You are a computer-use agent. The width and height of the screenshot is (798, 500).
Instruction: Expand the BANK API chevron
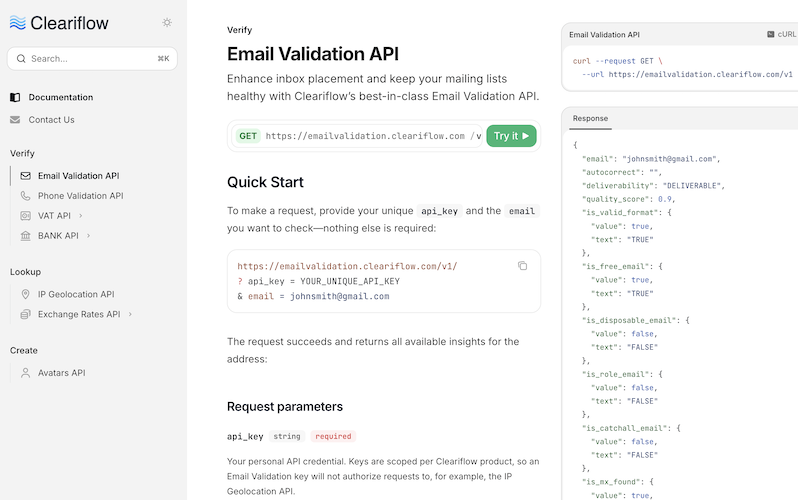pyautogui.click(x=89, y=236)
